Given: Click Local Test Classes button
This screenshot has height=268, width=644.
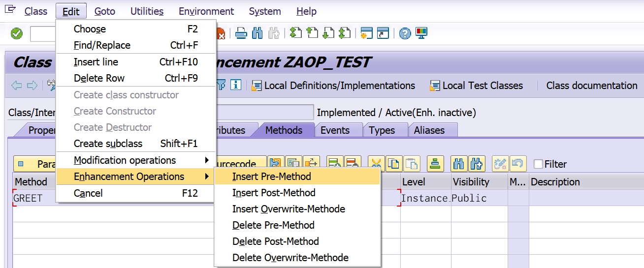Looking at the screenshot, I should (476, 86).
